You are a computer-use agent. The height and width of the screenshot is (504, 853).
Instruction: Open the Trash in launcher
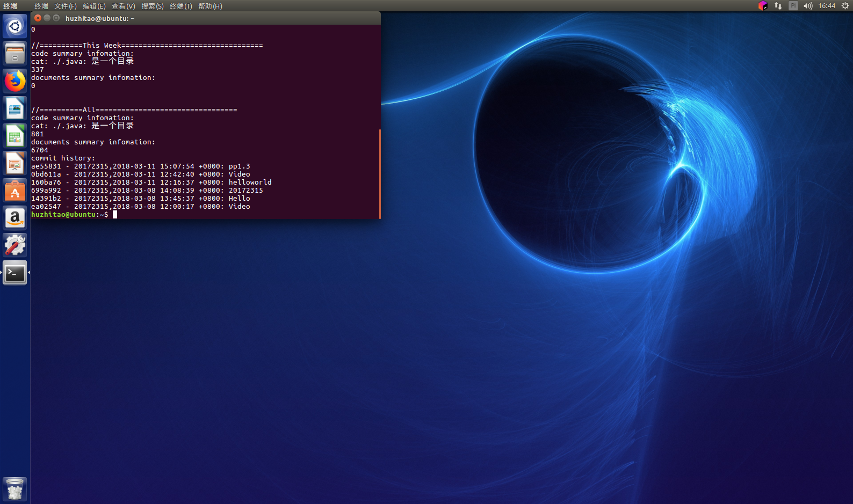15,490
